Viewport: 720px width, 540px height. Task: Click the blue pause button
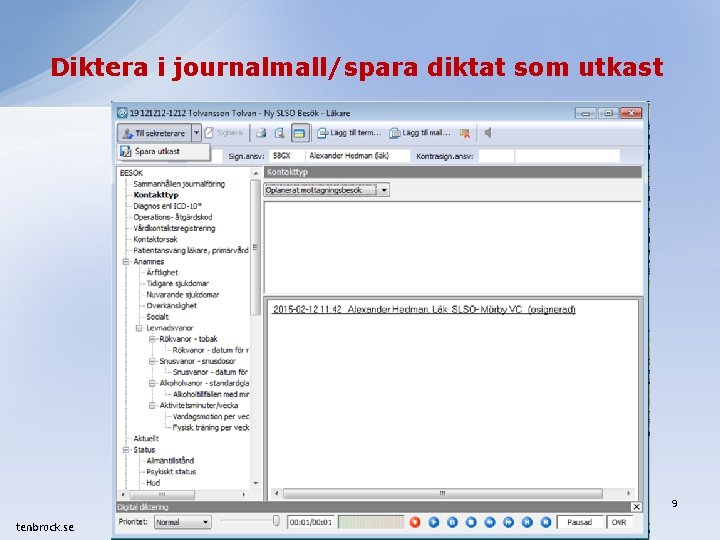(x=452, y=522)
